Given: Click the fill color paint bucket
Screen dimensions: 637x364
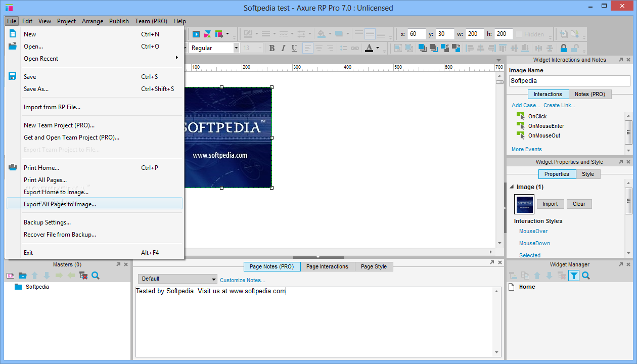Looking at the screenshot, I should (x=321, y=34).
